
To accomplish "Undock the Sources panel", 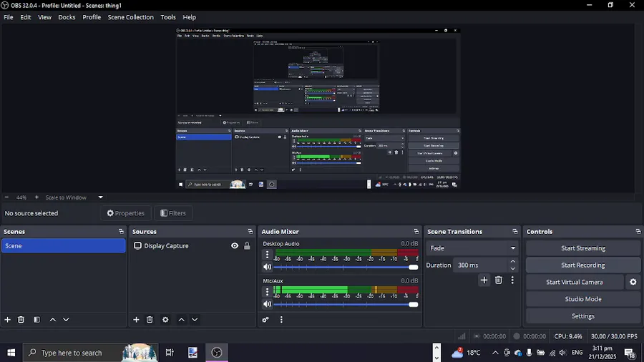I will [x=250, y=232].
